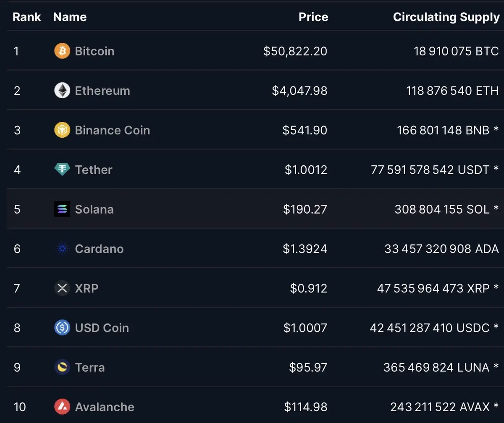Click the green Tether icon

[62, 170]
